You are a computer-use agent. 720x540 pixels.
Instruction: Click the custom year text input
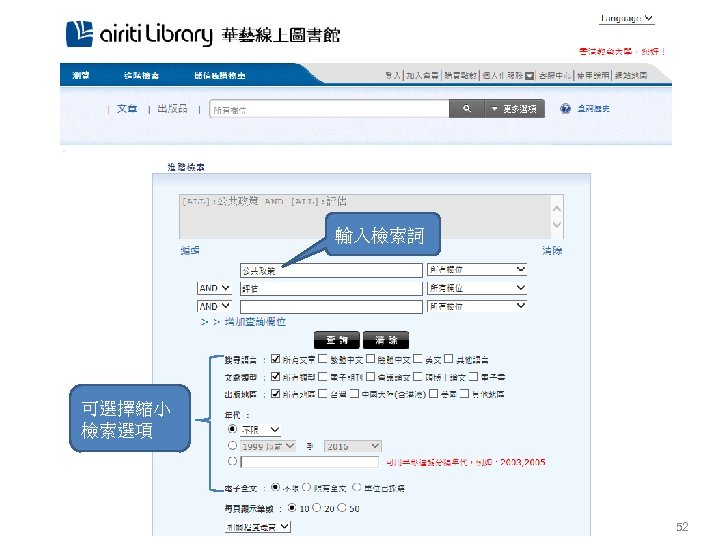coord(309,462)
